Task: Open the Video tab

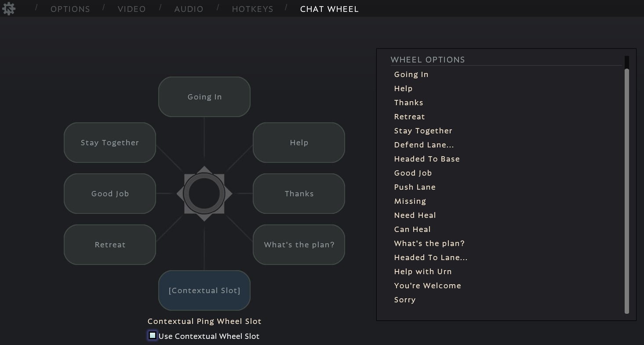Action: click(131, 9)
